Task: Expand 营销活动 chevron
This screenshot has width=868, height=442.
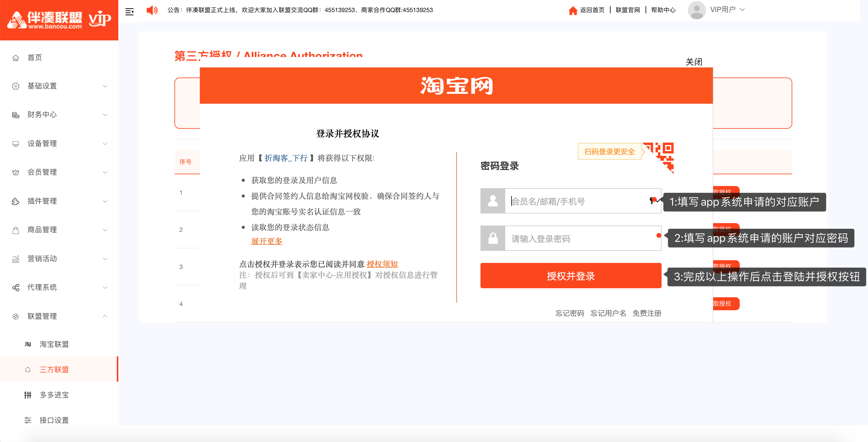Action: point(105,259)
